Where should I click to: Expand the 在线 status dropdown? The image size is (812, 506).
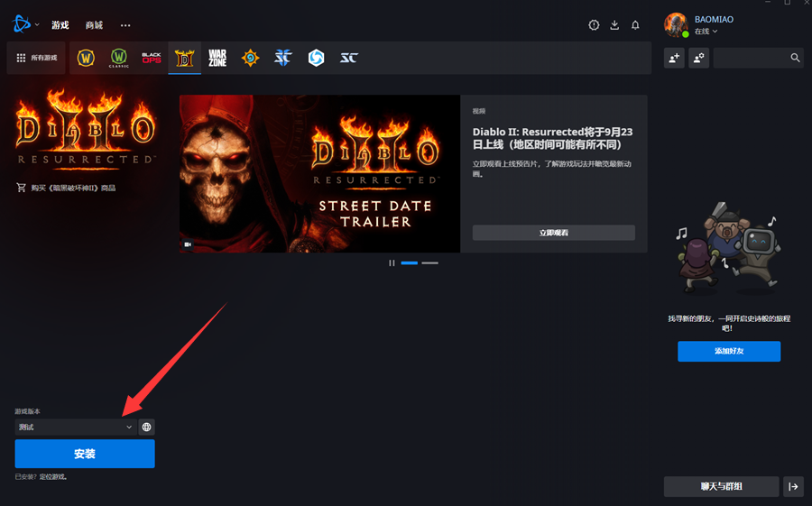[706, 32]
